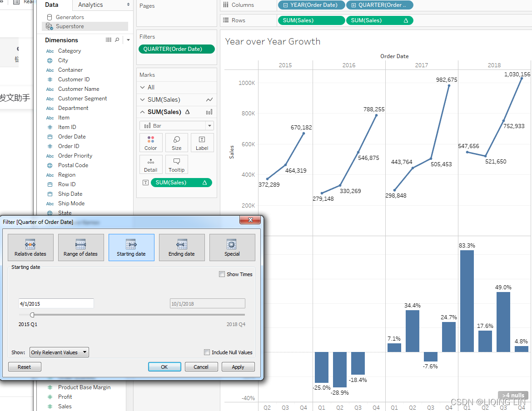Click the globe icon beside Postal Code
The height and width of the screenshot is (411, 532).
coord(50,165)
